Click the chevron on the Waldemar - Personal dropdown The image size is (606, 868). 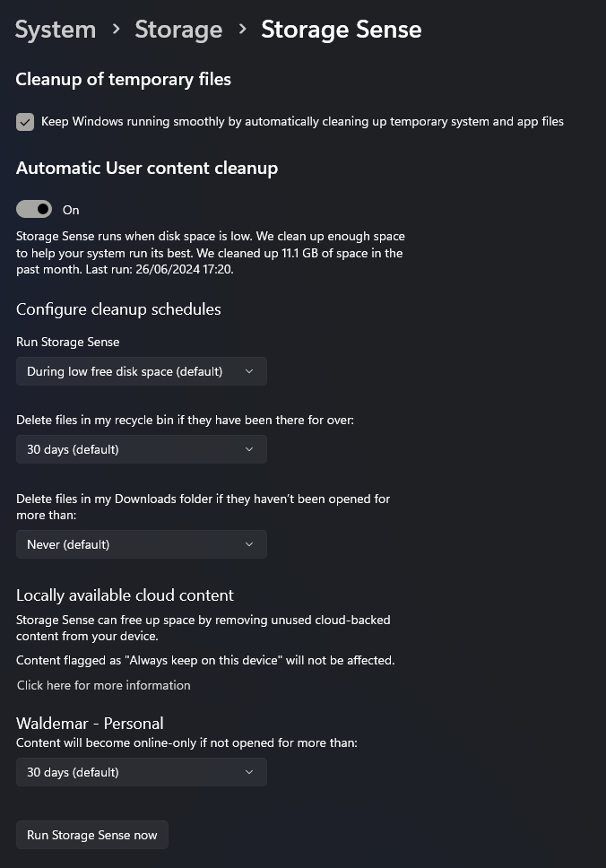pyautogui.click(x=249, y=772)
